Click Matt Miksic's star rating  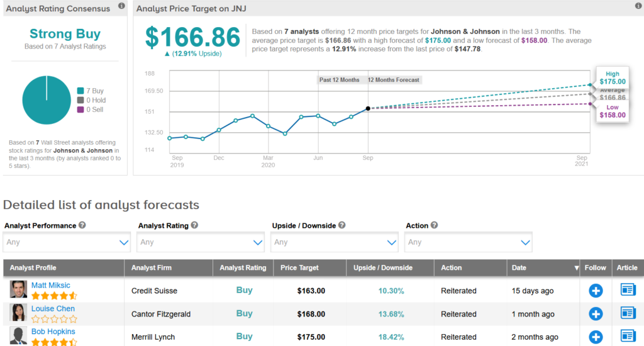click(54, 296)
